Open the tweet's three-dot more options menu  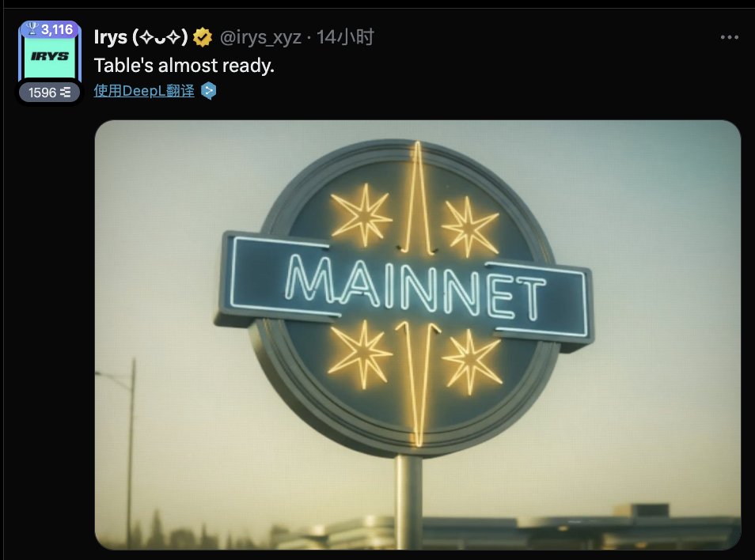[x=729, y=37]
